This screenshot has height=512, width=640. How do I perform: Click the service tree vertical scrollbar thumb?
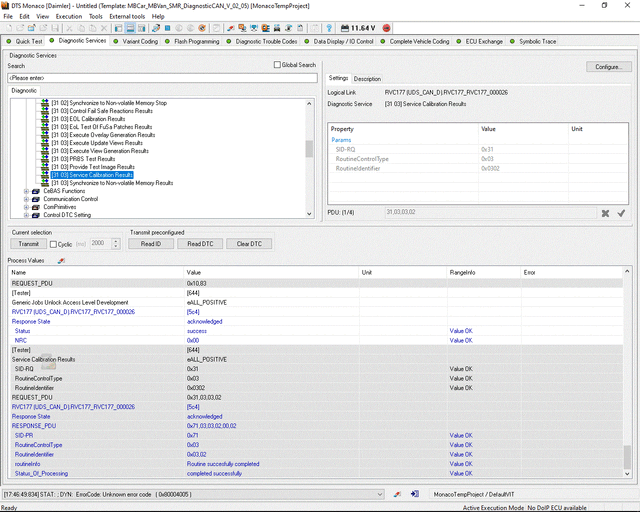[309, 149]
